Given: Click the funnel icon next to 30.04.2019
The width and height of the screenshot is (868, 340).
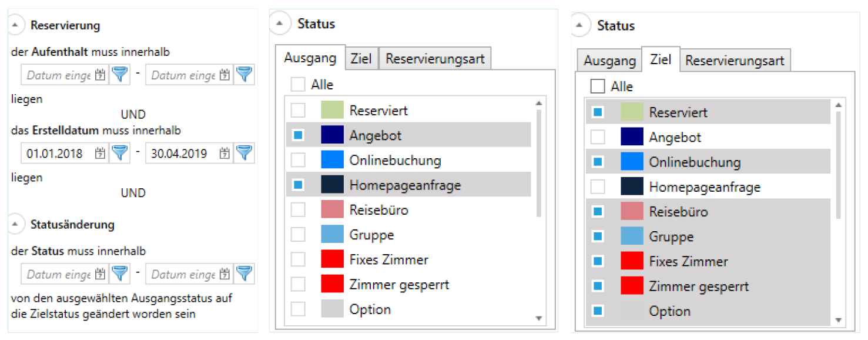Looking at the screenshot, I should [x=244, y=153].
